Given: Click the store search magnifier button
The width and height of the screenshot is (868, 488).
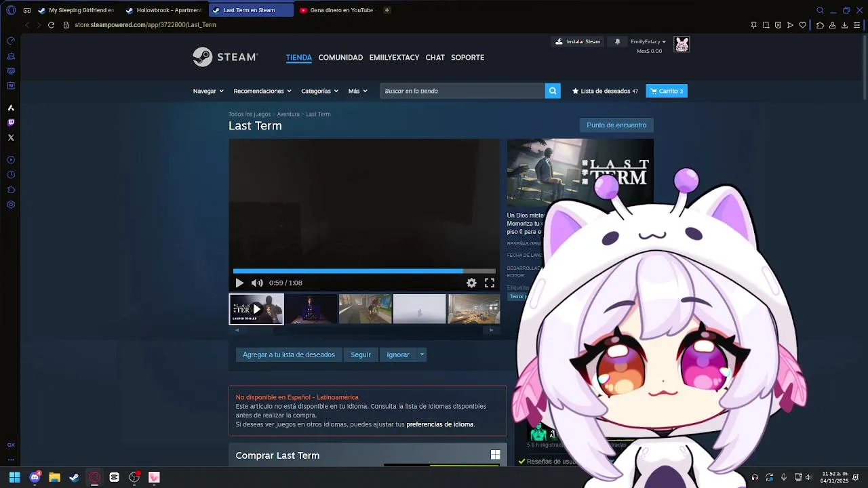Looking at the screenshot, I should pos(553,91).
